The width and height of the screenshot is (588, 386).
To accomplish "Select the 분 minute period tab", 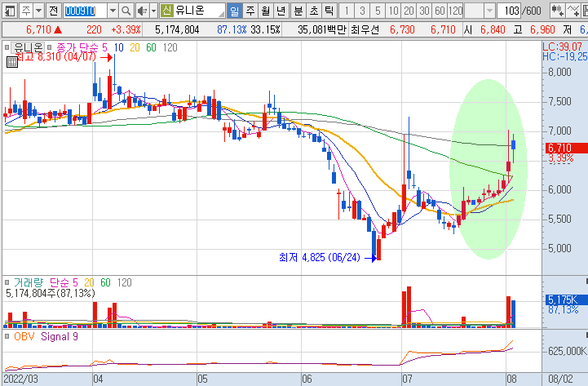I will click(x=298, y=11).
